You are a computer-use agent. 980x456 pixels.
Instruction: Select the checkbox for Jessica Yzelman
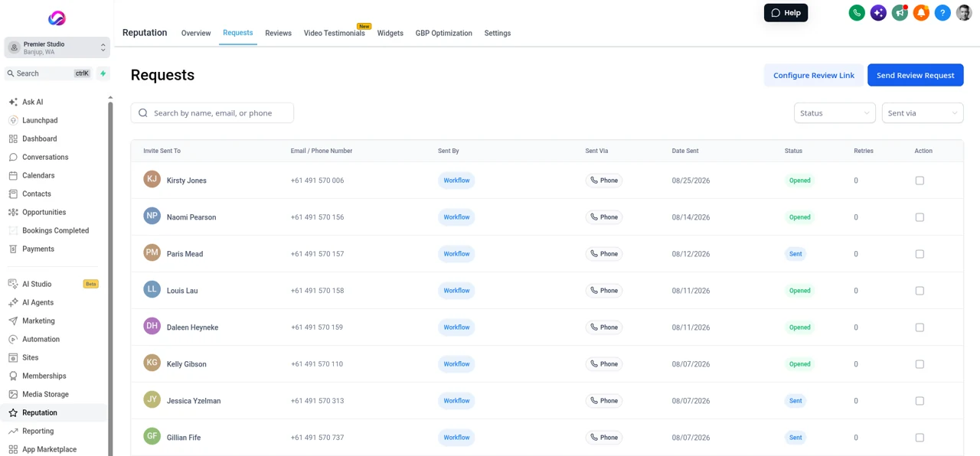pos(920,401)
